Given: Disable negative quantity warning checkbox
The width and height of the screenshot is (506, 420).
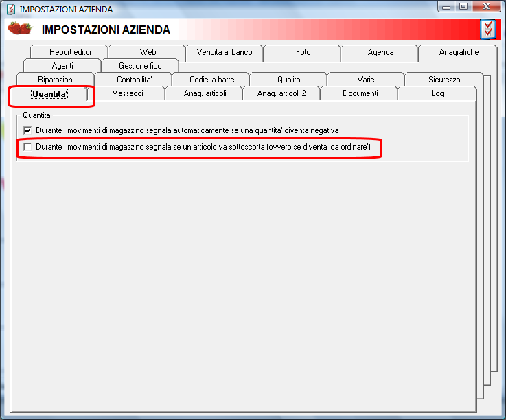Looking at the screenshot, I should (27, 130).
